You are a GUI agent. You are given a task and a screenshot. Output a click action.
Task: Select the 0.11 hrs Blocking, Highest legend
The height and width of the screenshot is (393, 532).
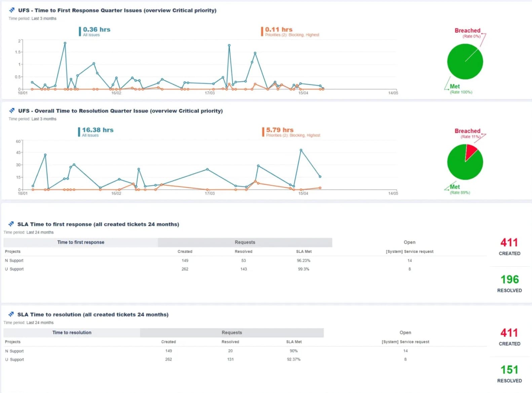point(290,31)
